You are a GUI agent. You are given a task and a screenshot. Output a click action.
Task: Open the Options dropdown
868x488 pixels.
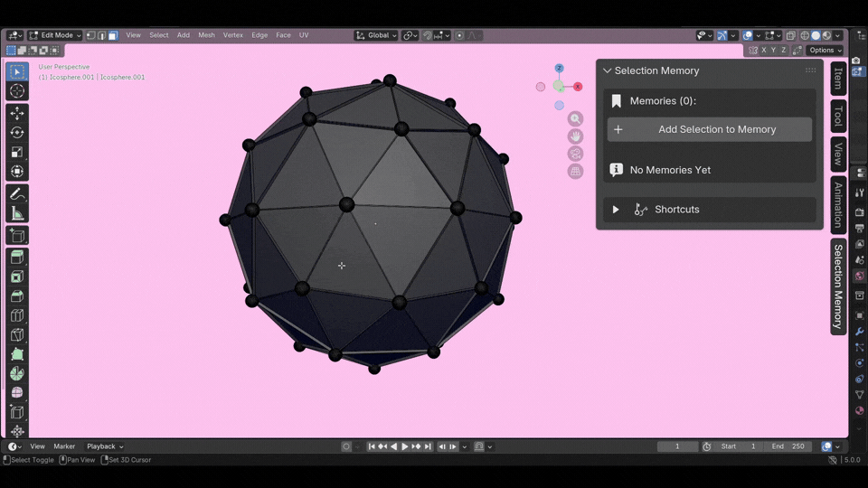coord(825,51)
